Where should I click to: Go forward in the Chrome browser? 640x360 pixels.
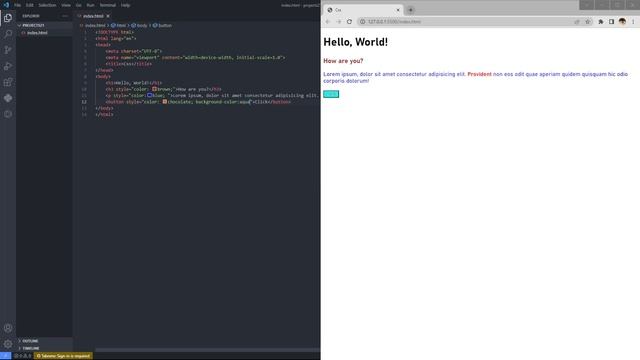pos(338,22)
